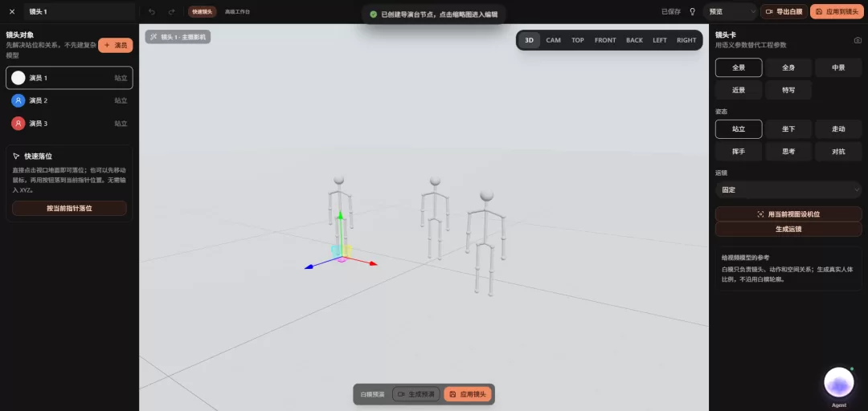Switch viewport to 3D view
The height and width of the screenshot is (411, 868).
(x=529, y=40)
